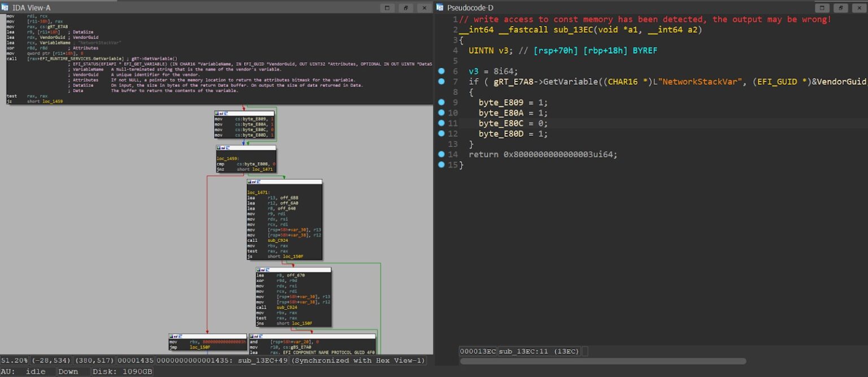Viewport: 868px width, 377px height.
Task: Click the pseudocode horizontal scrollbar
Action: (602, 361)
